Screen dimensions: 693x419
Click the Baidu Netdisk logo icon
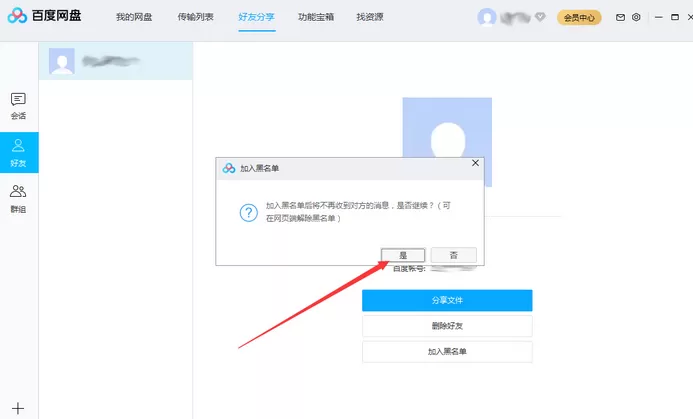coord(17,16)
